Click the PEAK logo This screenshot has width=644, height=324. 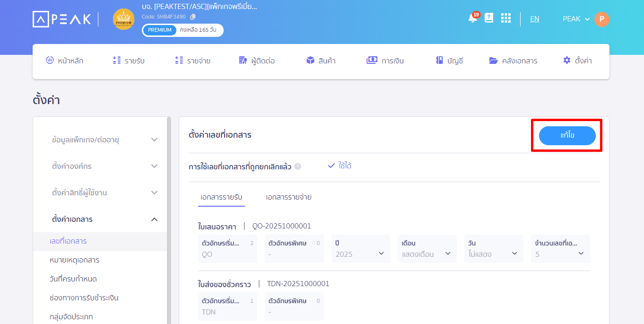[62, 19]
